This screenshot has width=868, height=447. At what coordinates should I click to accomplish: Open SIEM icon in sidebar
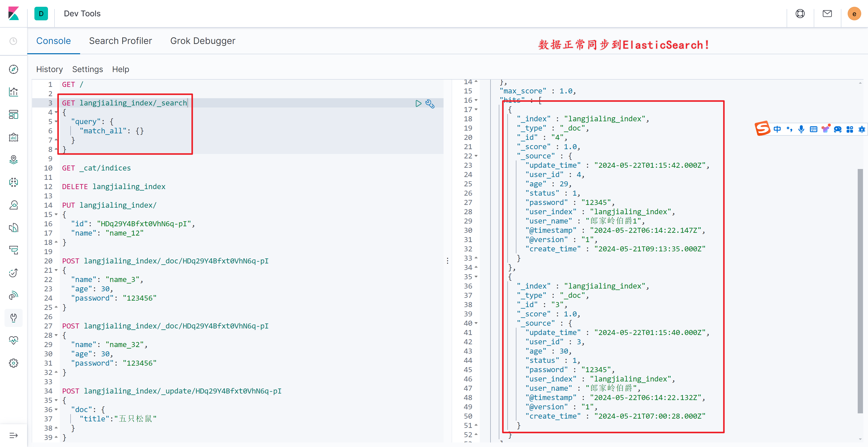[14, 295]
